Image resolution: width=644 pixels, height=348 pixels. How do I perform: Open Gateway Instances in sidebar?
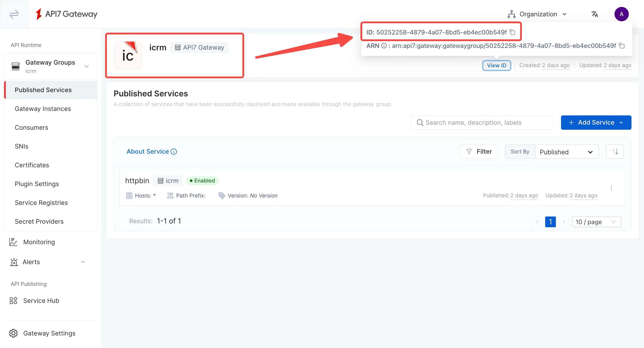click(51, 108)
